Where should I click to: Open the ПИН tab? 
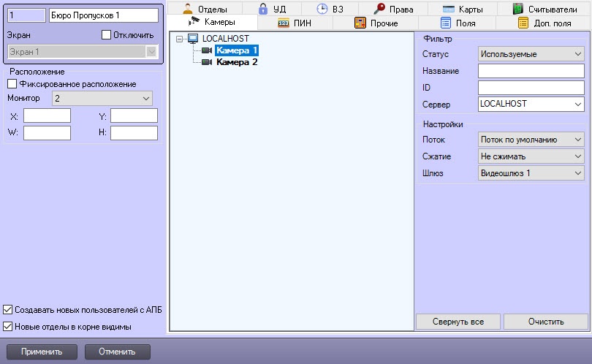click(295, 23)
